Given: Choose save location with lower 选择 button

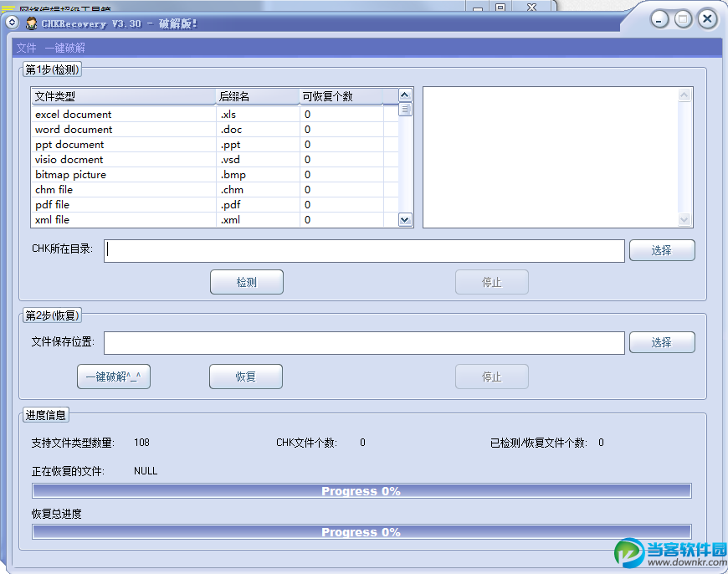Looking at the screenshot, I should (x=662, y=342).
